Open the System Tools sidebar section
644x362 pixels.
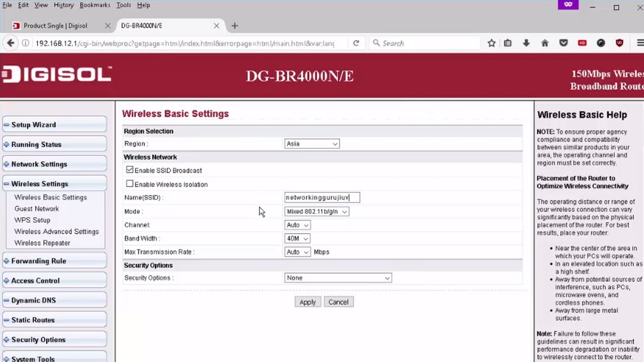click(54, 358)
